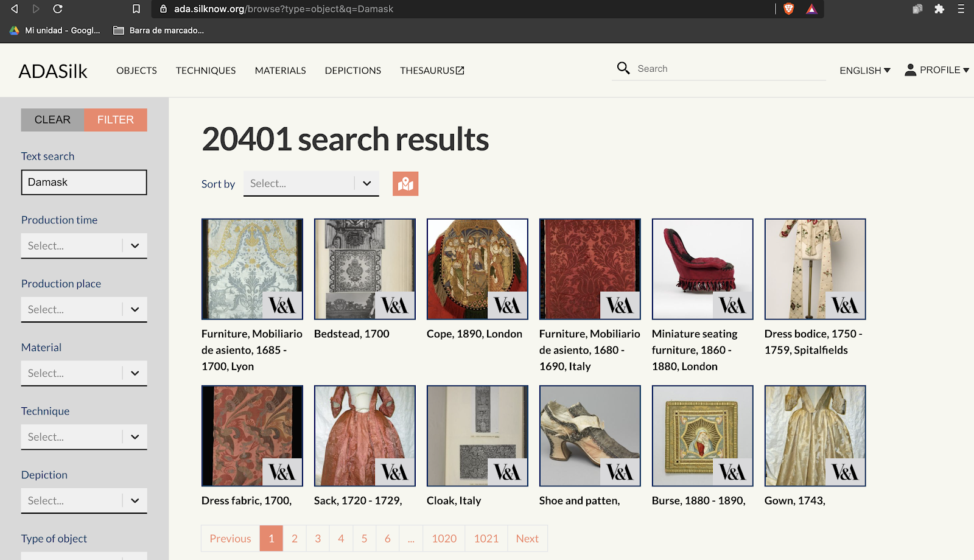Viewport: 974px width, 560px height.
Task: Open the PROFILE dropdown menu
Action: click(937, 70)
